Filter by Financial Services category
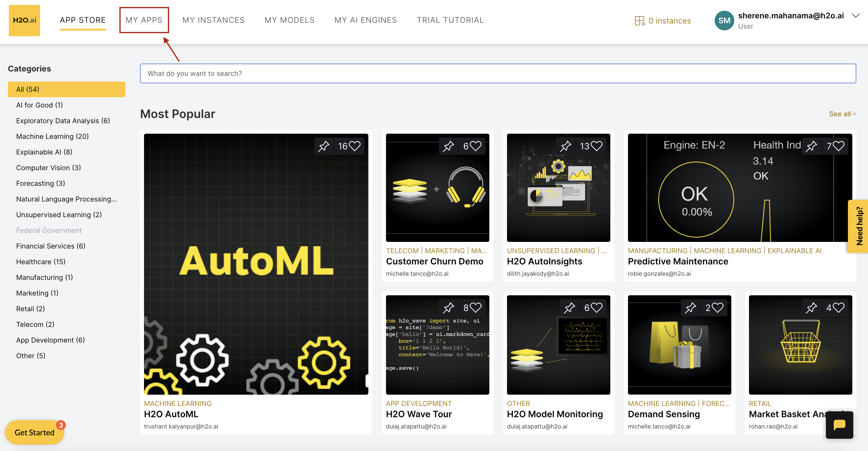The height and width of the screenshot is (451, 868). tap(50, 246)
